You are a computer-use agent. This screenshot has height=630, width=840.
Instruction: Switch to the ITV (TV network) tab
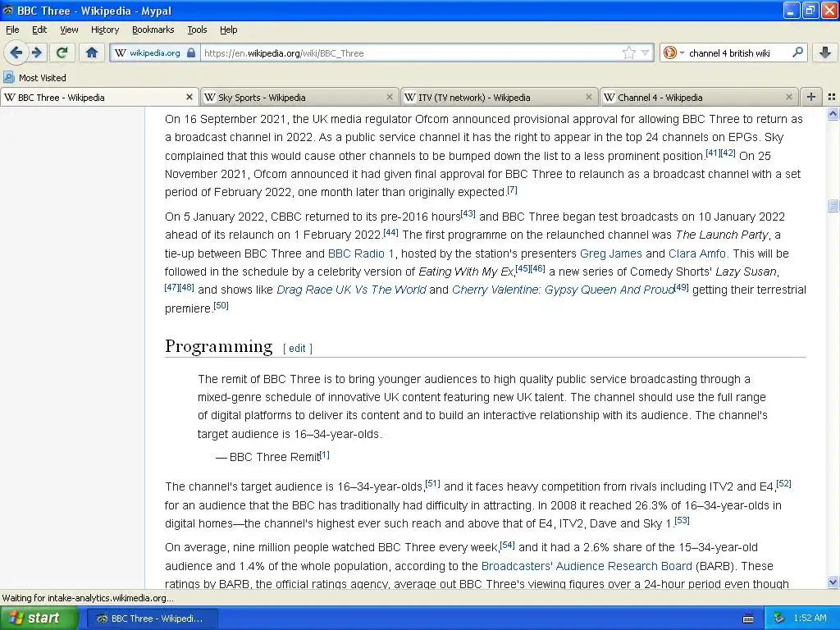coord(500,97)
